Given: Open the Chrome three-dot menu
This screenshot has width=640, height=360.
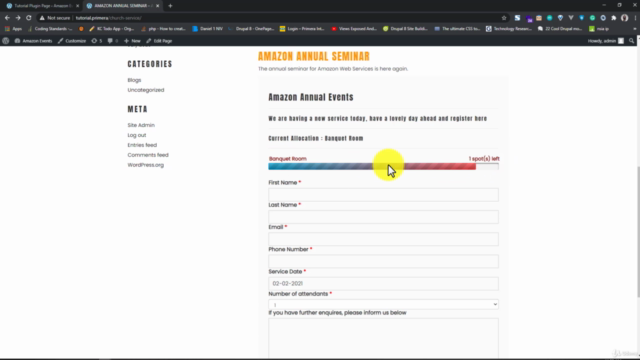Looking at the screenshot, I should [636, 18].
